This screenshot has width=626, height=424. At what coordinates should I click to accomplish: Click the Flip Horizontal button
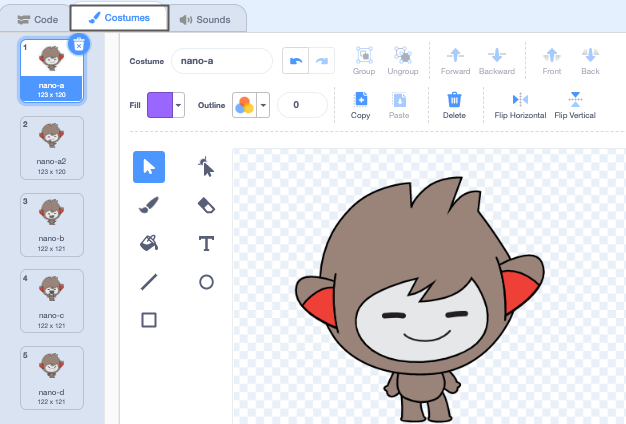click(520, 105)
